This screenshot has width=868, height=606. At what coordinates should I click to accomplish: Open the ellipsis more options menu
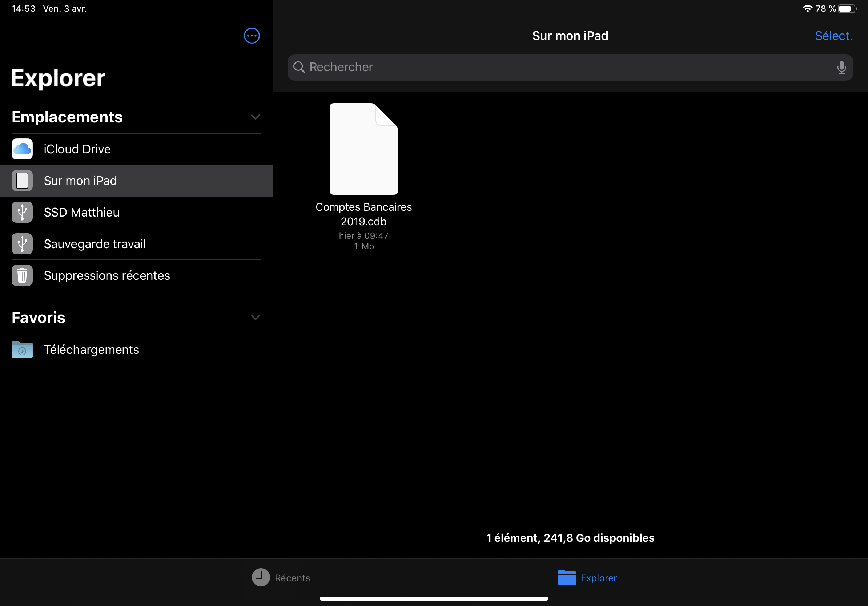click(x=252, y=36)
